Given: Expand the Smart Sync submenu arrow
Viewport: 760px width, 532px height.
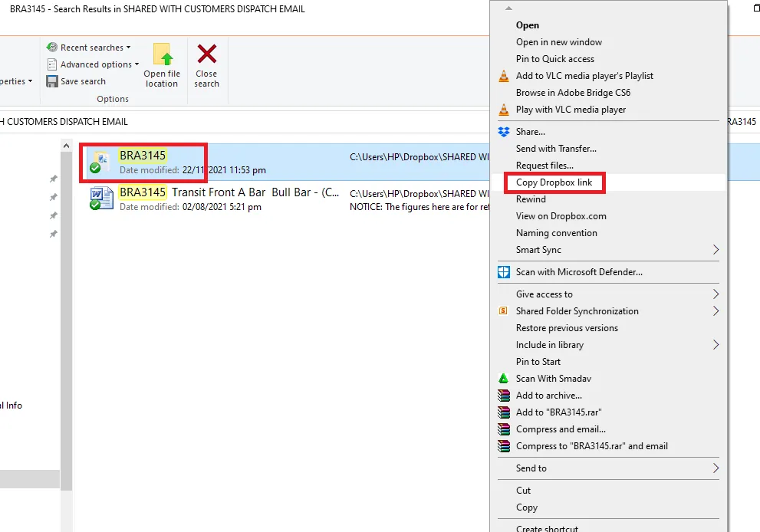Looking at the screenshot, I should [x=716, y=250].
